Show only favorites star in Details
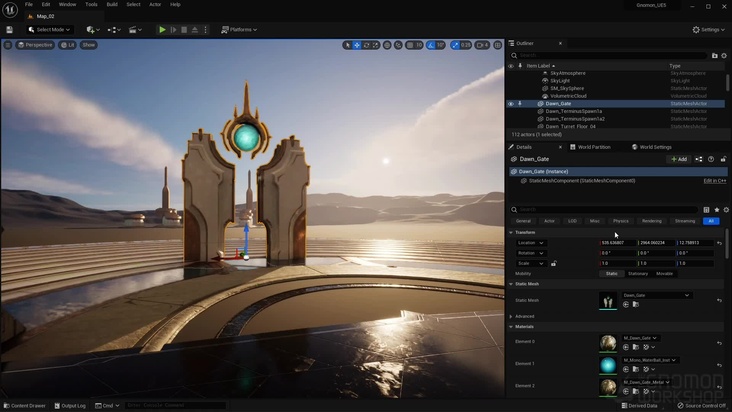 [717, 210]
